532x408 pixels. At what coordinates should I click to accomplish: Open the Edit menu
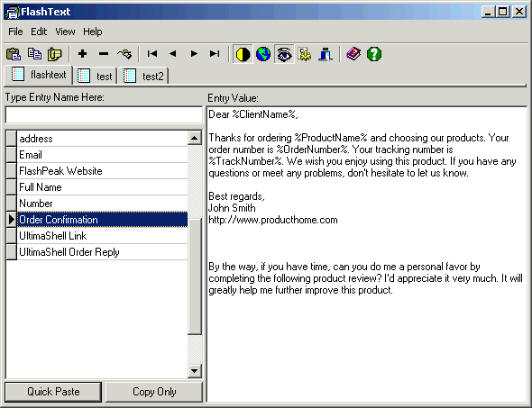pos(39,32)
